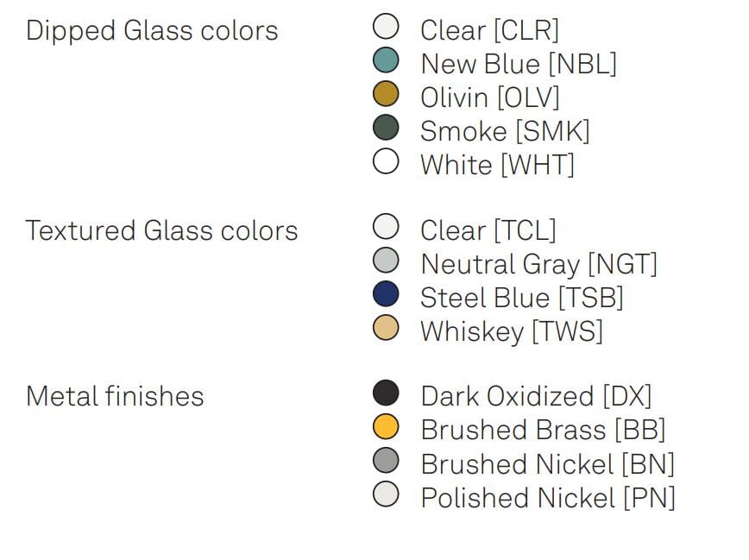Select the Brushed Nickel finish swatch
The height and width of the screenshot is (560, 749).
tap(386, 461)
